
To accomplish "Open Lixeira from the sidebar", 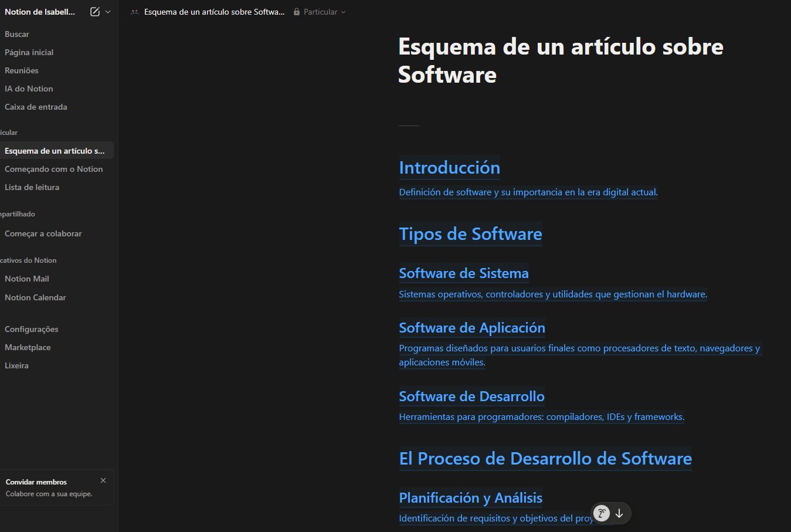I will (16, 365).
